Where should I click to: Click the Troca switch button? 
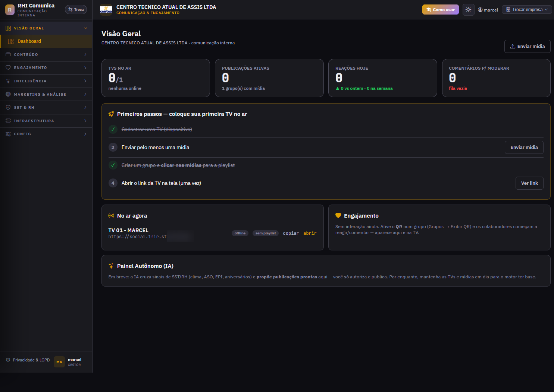click(x=76, y=10)
